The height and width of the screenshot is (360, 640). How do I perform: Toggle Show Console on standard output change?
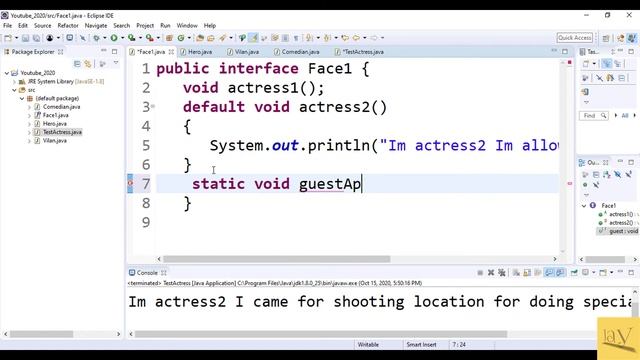click(549, 273)
